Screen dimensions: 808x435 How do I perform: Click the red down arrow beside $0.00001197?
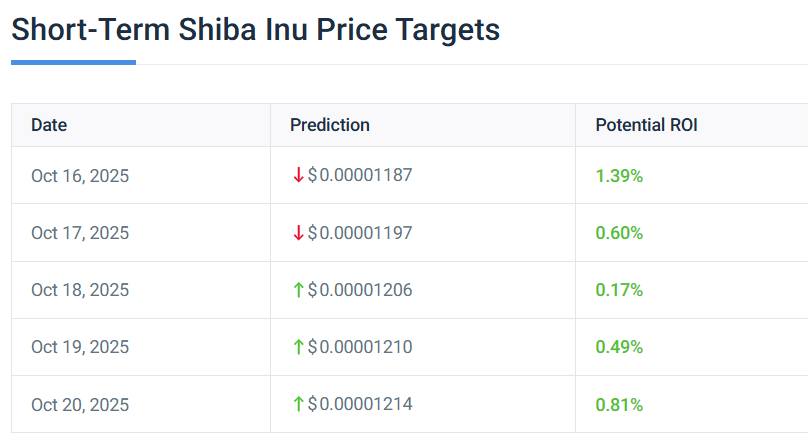coord(298,233)
